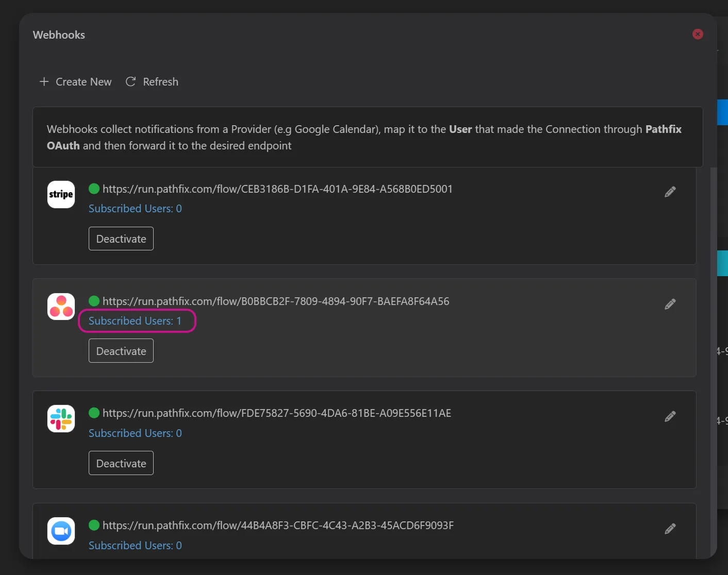Click the Stripe provider logo

tap(61, 194)
